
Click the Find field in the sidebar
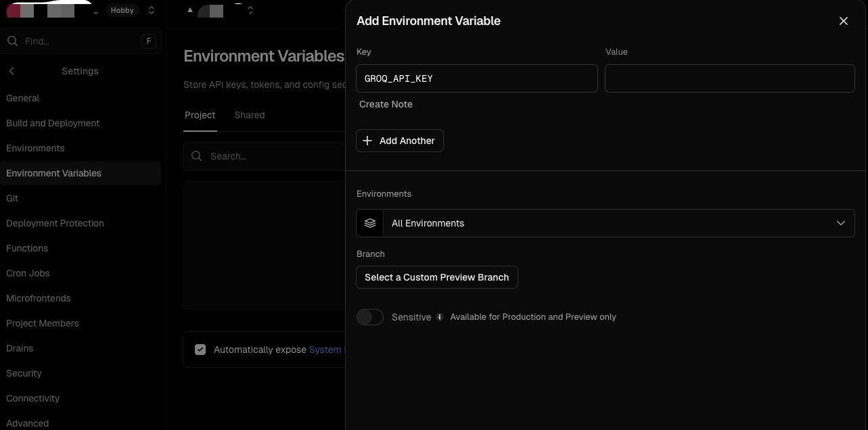coord(81,41)
